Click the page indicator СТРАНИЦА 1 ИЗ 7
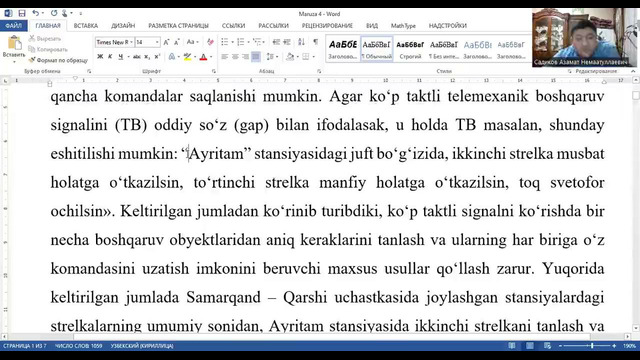The height and width of the screenshot is (360, 640). tap(25, 346)
